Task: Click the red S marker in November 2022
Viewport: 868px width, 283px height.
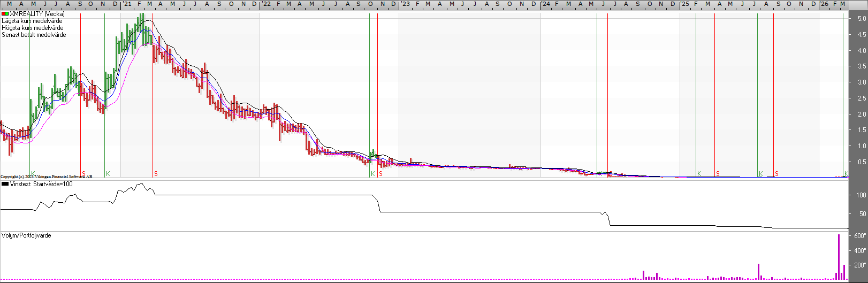Action: coord(380,174)
